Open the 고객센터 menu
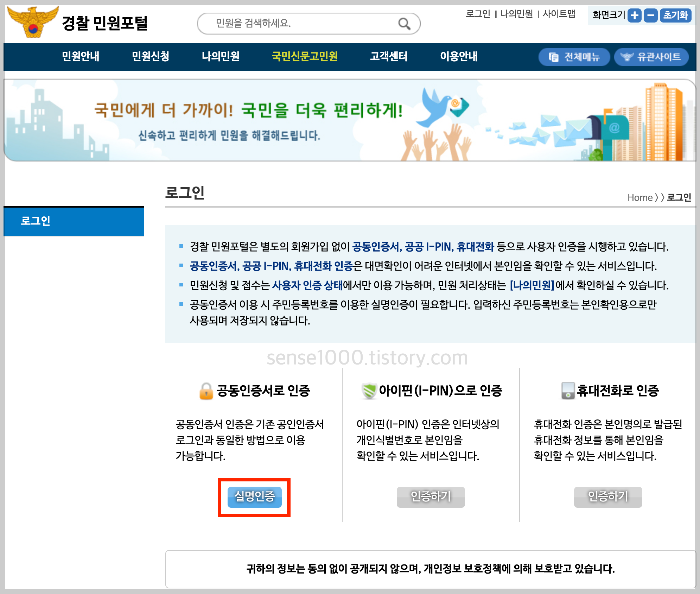700x594 pixels. pos(389,57)
